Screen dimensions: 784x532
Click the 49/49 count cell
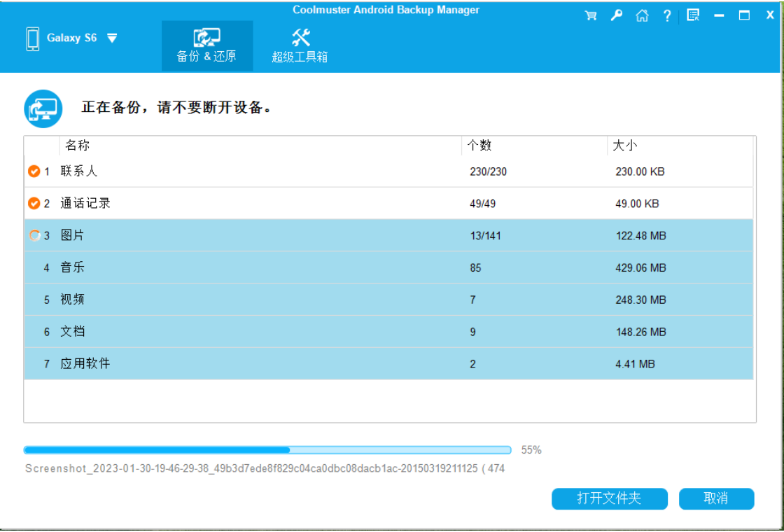coord(483,204)
